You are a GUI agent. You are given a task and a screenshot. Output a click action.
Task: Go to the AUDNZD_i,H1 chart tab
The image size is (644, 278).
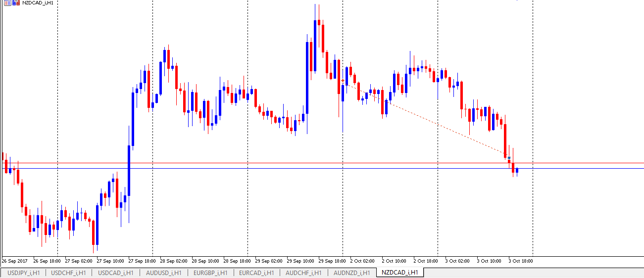(x=351, y=273)
